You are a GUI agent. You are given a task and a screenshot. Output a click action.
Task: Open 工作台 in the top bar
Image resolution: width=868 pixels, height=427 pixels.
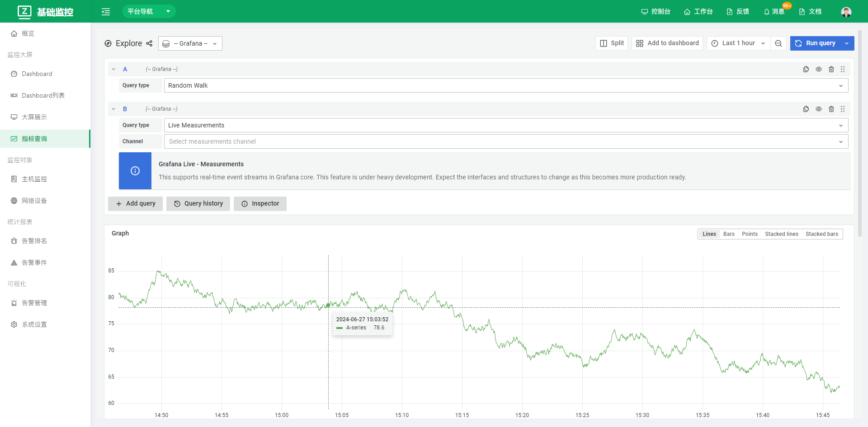[x=698, y=11]
